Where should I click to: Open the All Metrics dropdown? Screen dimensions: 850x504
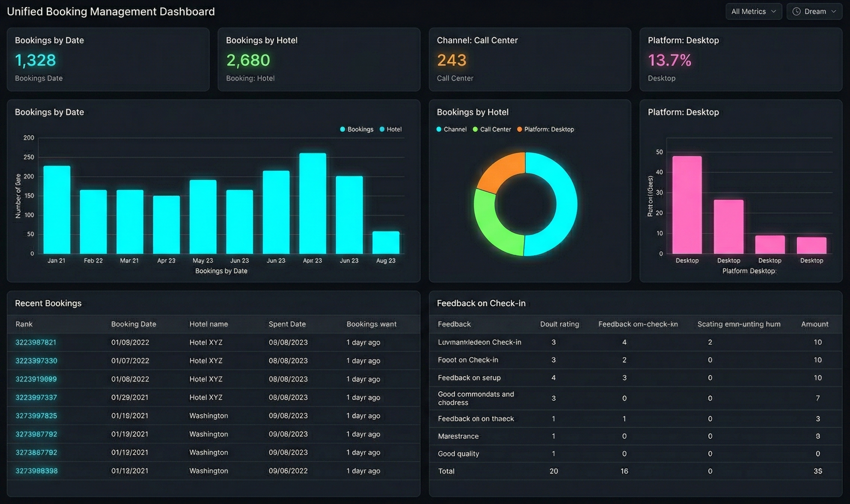click(753, 12)
